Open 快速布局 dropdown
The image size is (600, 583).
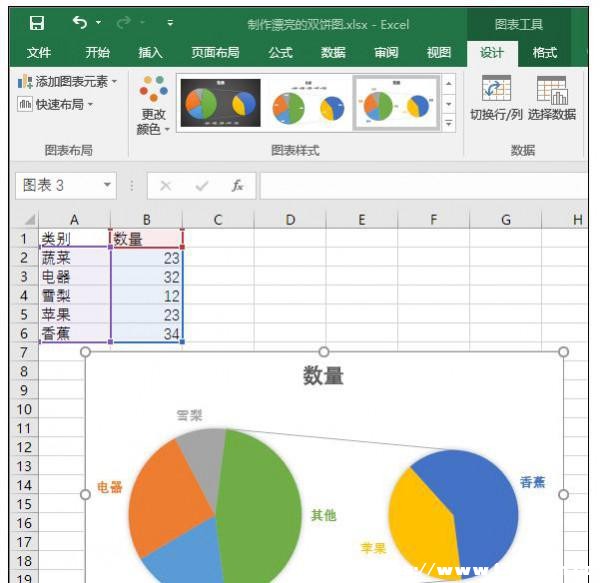55,104
